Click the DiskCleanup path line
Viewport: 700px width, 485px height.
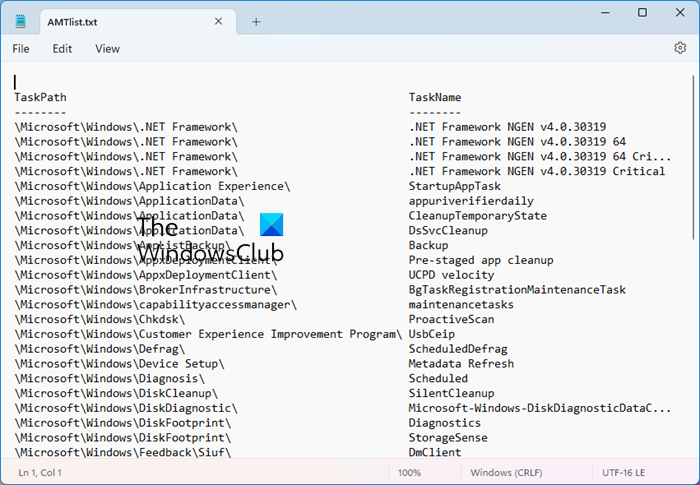click(116, 393)
